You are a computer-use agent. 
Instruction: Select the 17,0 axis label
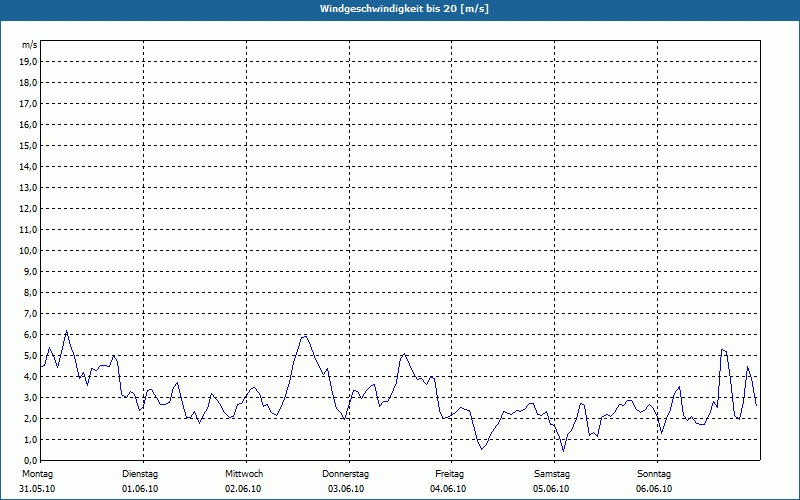click(29, 104)
